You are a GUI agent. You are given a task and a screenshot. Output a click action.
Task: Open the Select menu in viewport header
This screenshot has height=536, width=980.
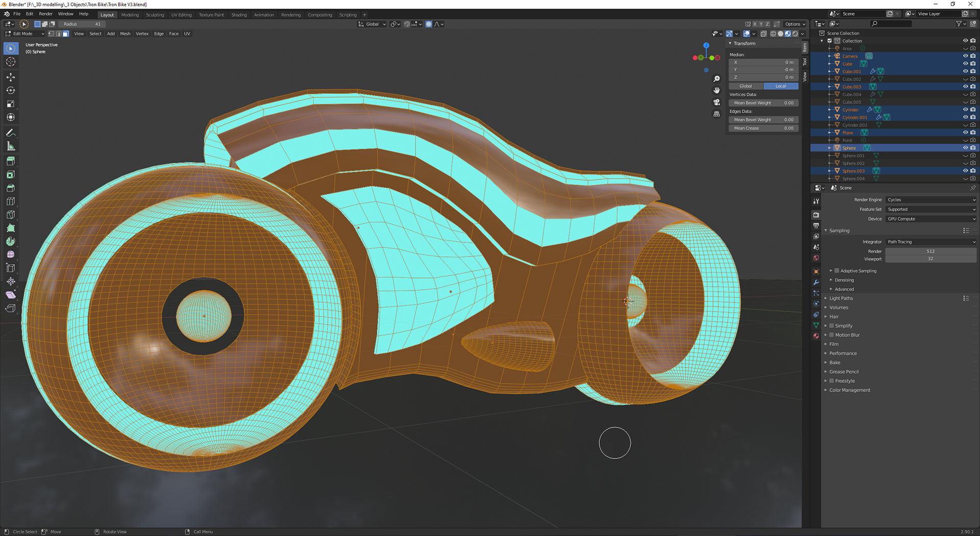(95, 34)
